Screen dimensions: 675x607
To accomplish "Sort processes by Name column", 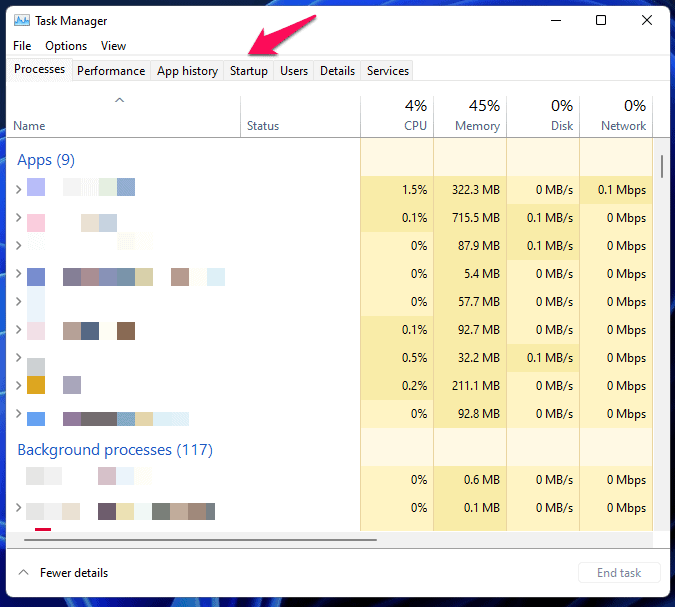I will pos(124,116).
